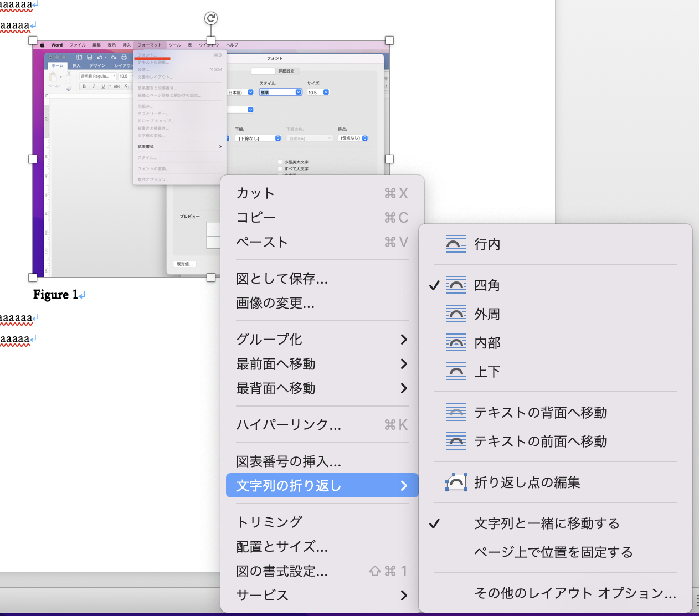Viewport: 699px width, 616px height.
Task: Click the top-right resize handle of image
Action: coord(389,40)
